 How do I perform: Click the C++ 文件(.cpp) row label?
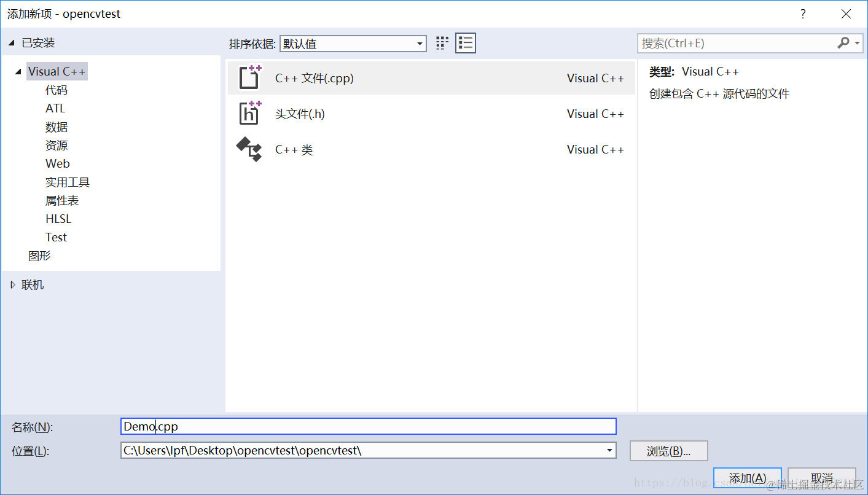(x=315, y=78)
